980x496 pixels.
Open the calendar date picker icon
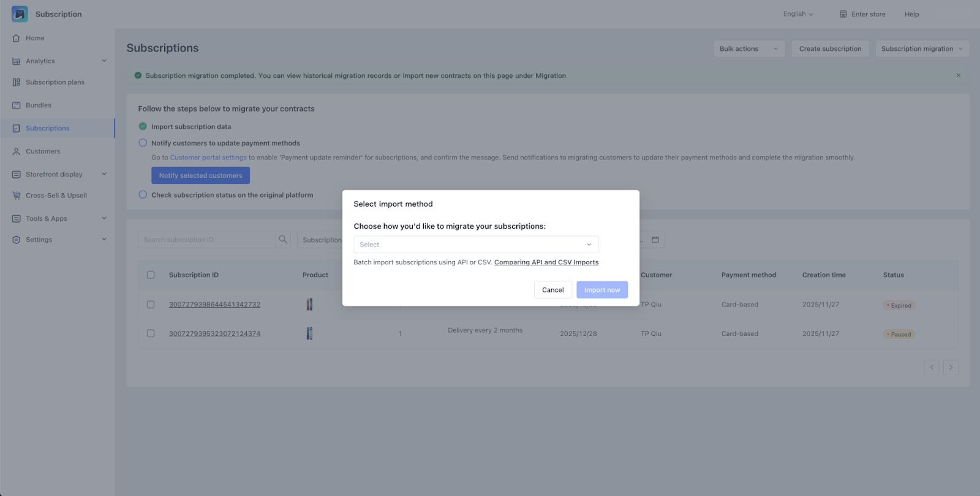(655, 240)
